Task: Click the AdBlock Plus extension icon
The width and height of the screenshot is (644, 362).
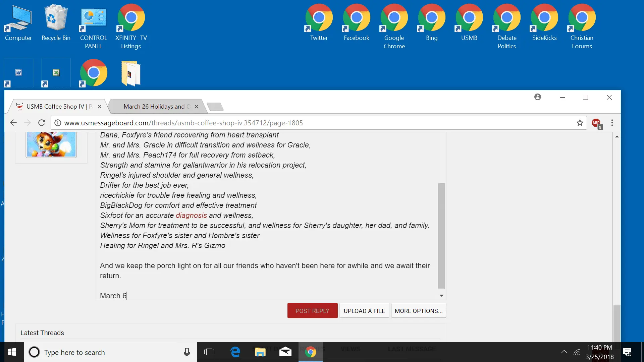Action: click(596, 123)
